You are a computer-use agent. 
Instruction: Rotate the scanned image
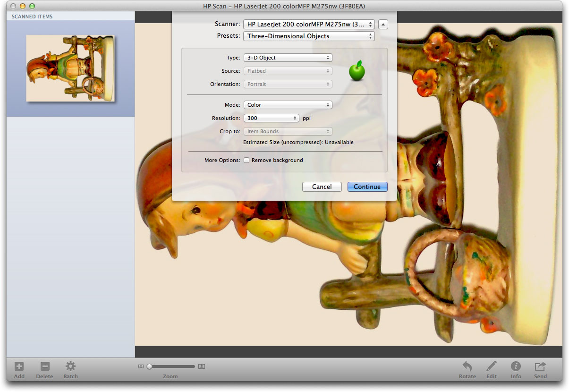467,366
